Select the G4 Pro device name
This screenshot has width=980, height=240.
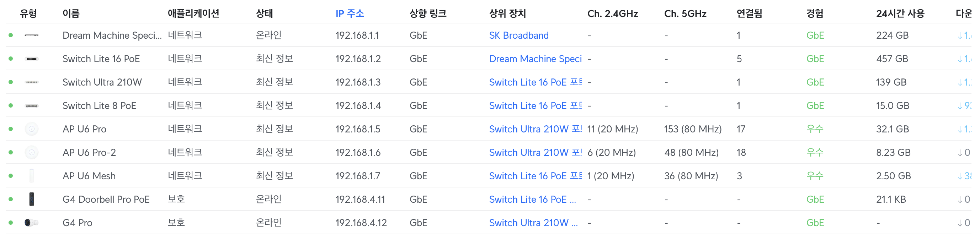click(x=78, y=223)
